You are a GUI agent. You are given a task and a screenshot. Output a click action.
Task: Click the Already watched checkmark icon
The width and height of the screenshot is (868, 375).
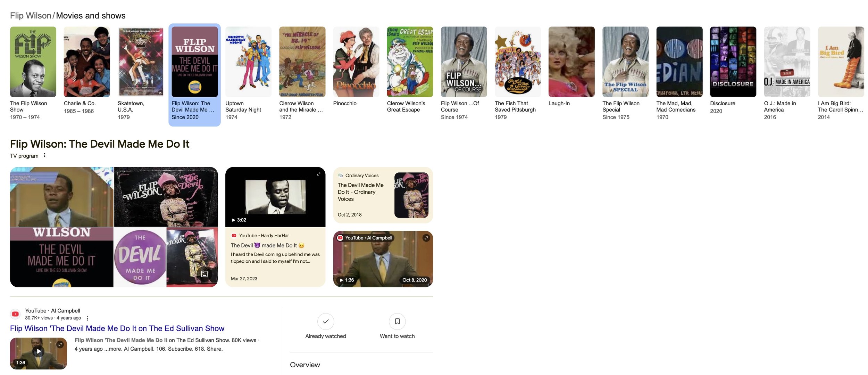click(325, 321)
